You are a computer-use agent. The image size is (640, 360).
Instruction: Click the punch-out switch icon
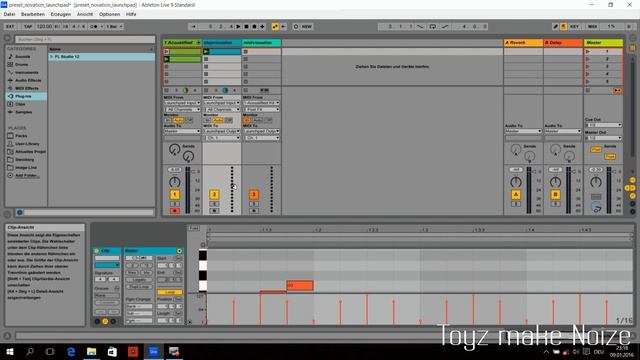tap(446, 27)
